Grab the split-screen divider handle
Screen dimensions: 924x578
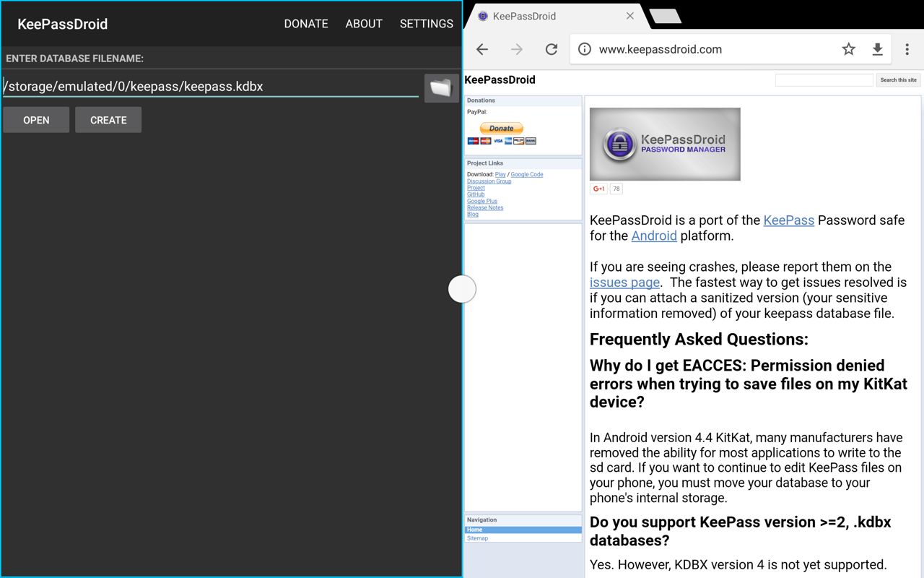(x=462, y=289)
